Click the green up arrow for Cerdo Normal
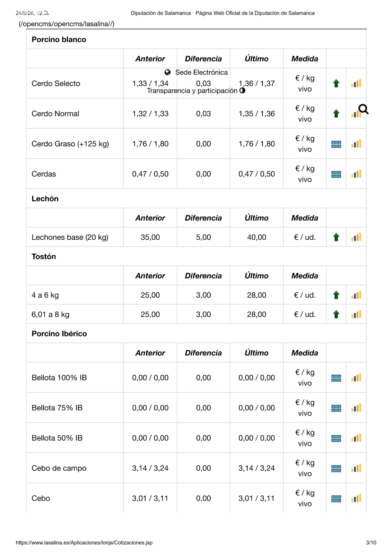 click(x=336, y=113)
